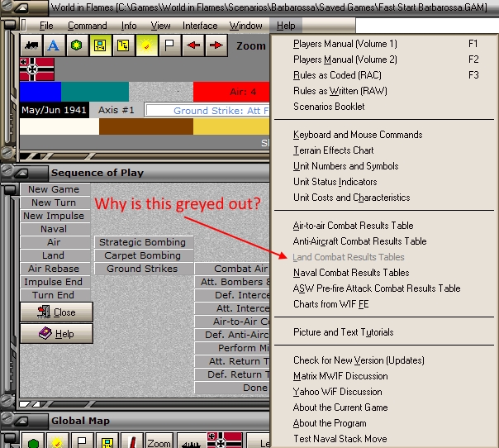Click the German flag in Global Map toolbar
The width and height of the screenshot is (499, 448).
tap(225, 441)
